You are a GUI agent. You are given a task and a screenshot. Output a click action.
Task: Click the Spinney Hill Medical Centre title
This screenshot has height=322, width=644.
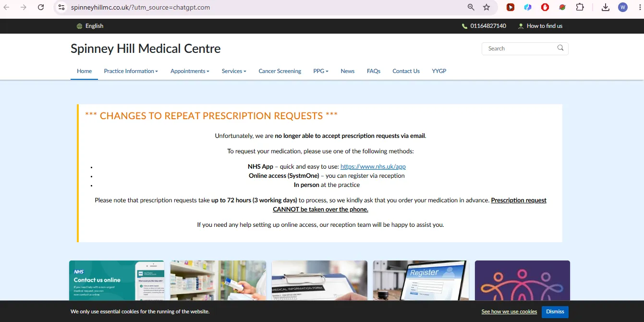pyautogui.click(x=146, y=49)
